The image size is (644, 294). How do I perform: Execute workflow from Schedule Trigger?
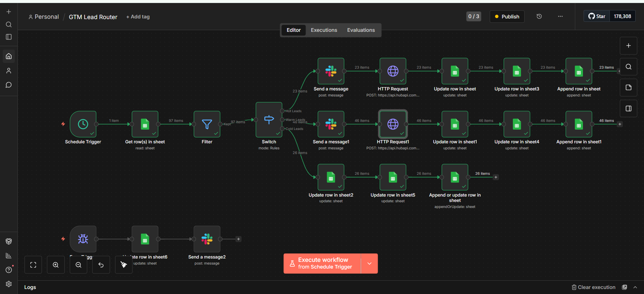322,264
